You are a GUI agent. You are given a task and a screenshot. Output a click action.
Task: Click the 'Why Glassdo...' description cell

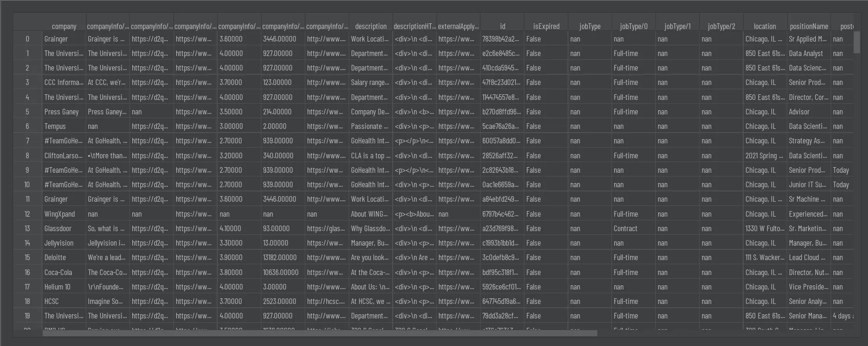[x=371, y=228]
